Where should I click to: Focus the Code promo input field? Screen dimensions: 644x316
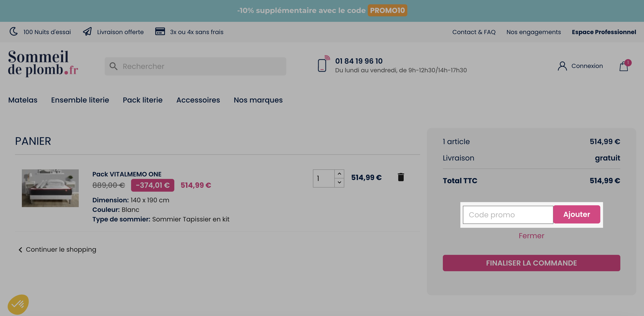tap(508, 215)
